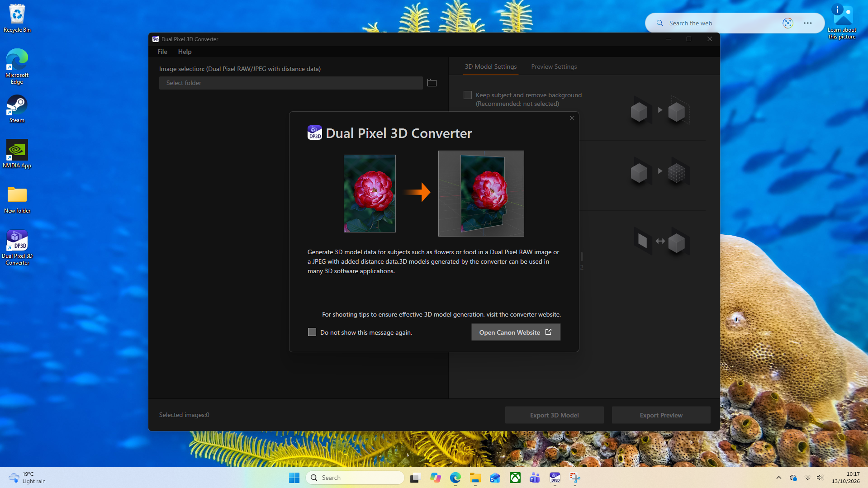Open the Xbox app in the taskbar
The image size is (868, 488).
[x=515, y=478]
